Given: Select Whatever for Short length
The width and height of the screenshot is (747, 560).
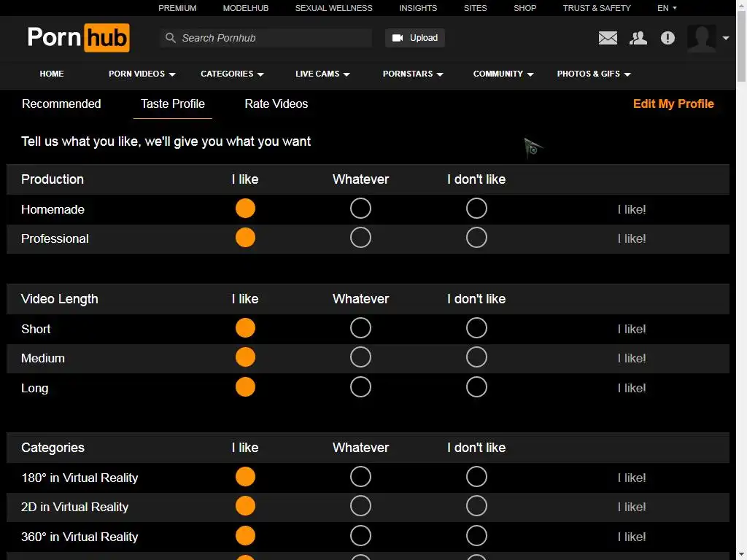Looking at the screenshot, I should 360,328.
